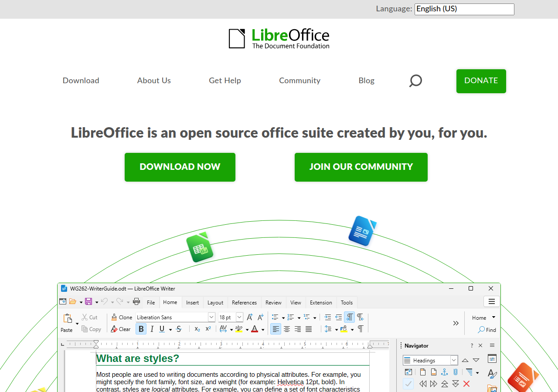Viewport: 558px width, 392px height.
Task: Click the search magnifier icon in the site navigation
Action: [415, 81]
